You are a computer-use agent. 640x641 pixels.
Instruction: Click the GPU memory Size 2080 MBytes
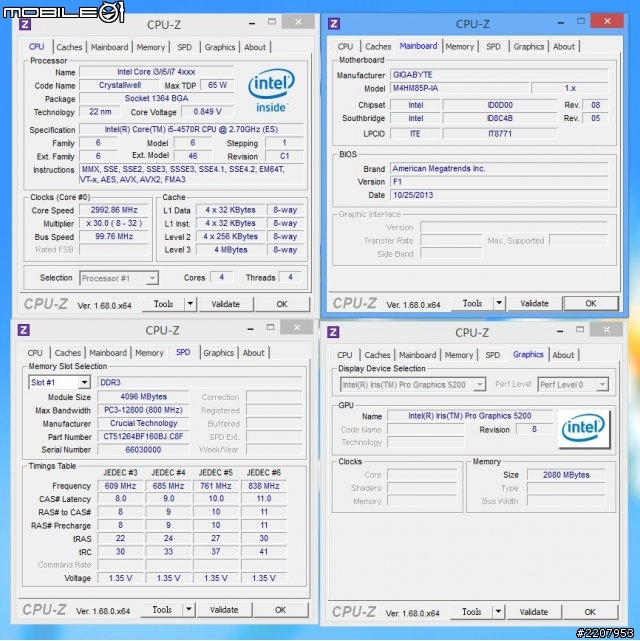tap(566, 475)
